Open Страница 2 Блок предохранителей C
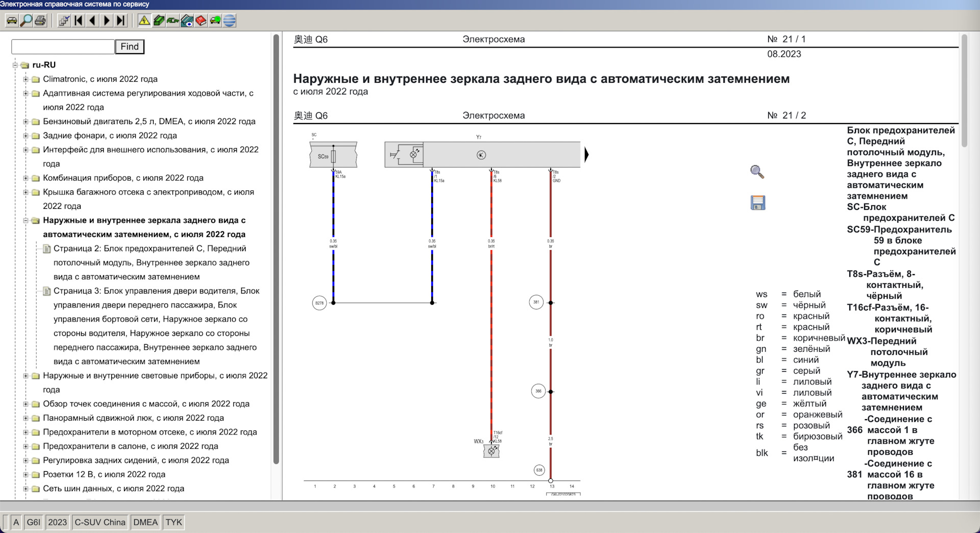Viewport: 980px width, 533px height. click(151, 262)
